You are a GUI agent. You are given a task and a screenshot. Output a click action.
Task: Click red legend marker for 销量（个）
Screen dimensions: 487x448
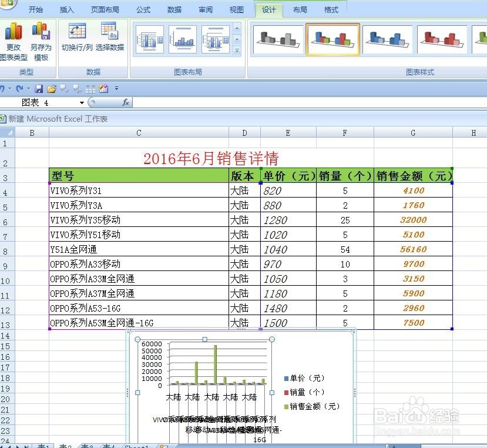(286, 392)
